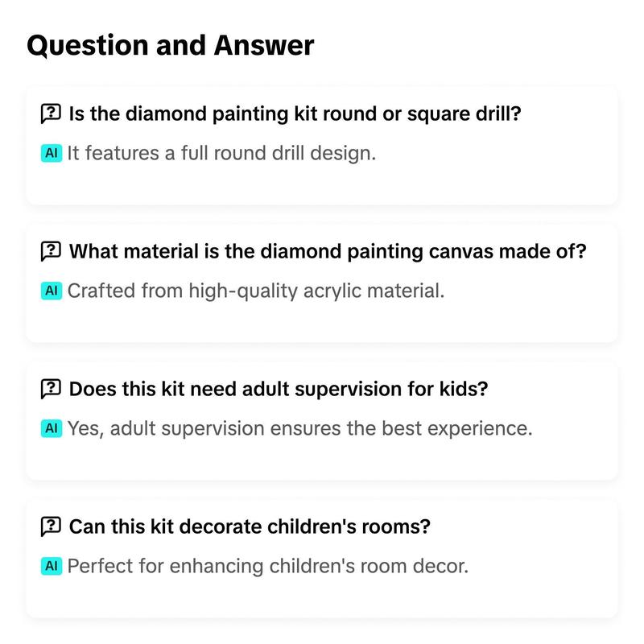Screen dimensions: 644x644
Task: Click question icon beside adult supervision question
Action: point(51,389)
